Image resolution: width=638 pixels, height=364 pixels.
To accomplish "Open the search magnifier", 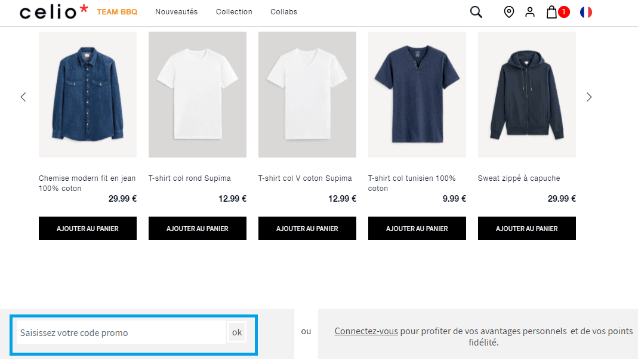I will 476,11.
